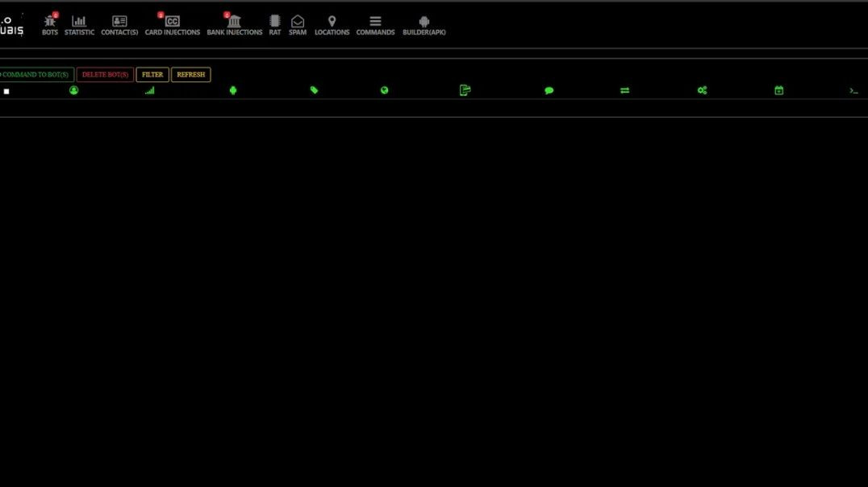This screenshot has height=487, width=868.
Task: Open the FILTER options
Action: tap(152, 74)
